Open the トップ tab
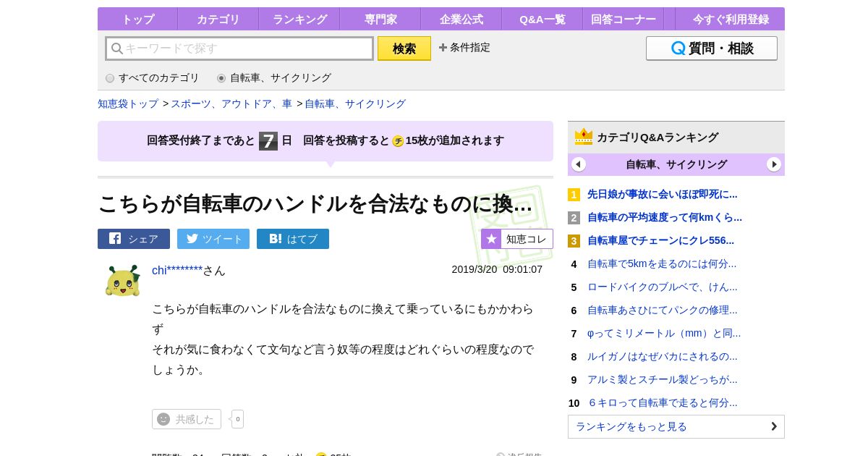The height and width of the screenshot is (456, 868). [x=137, y=19]
